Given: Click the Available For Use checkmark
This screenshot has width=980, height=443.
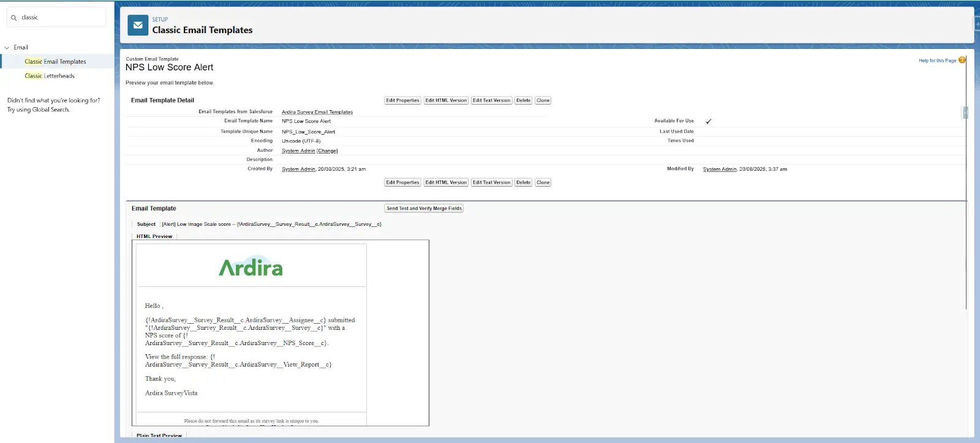Looking at the screenshot, I should (x=709, y=121).
